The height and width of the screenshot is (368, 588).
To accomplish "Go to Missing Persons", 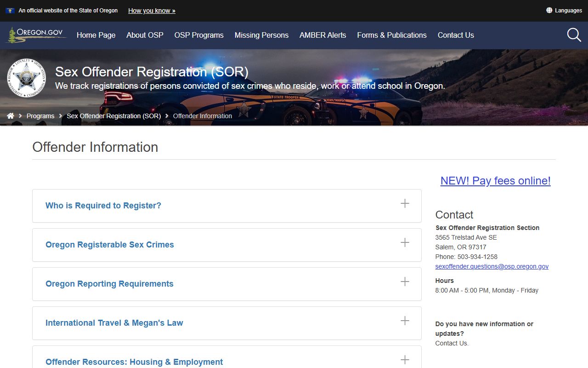I will click(261, 35).
